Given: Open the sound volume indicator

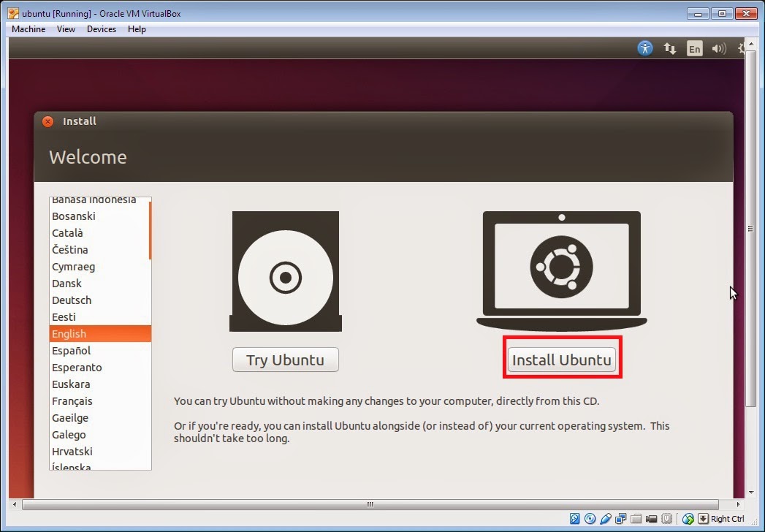Looking at the screenshot, I should pos(719,48).
